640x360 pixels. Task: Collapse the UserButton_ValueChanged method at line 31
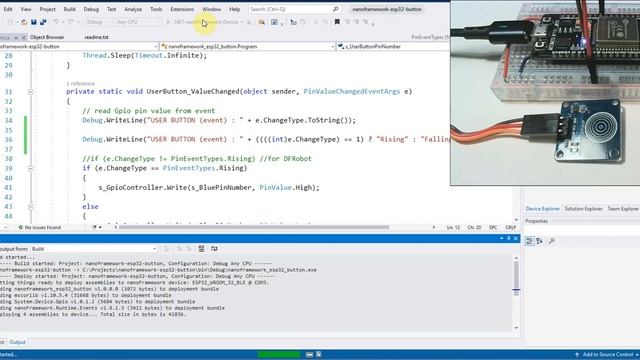pos(31,92)
